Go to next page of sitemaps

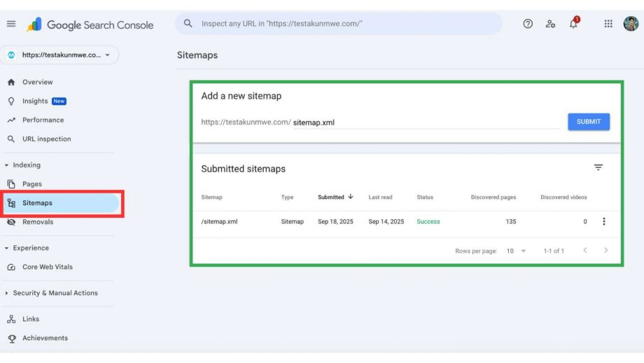click(605, 250)
